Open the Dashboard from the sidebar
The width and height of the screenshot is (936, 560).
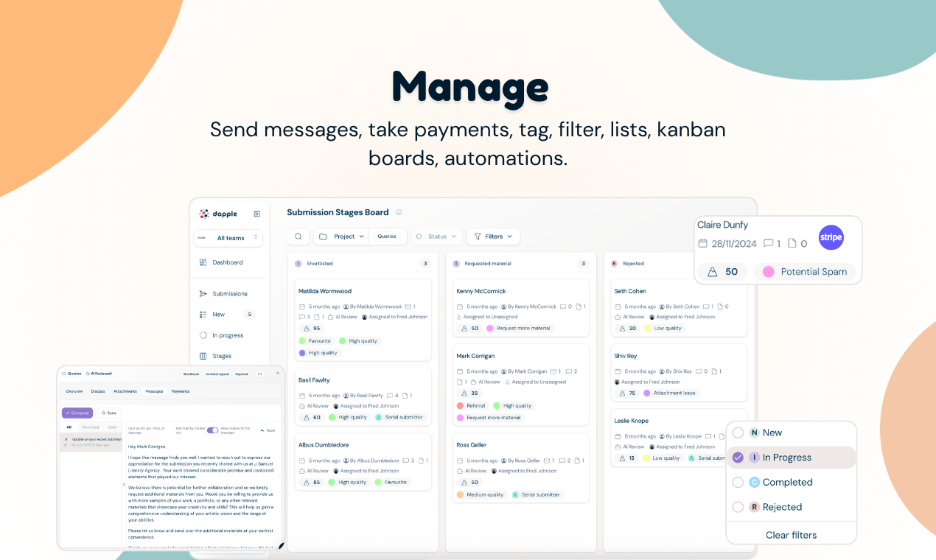[220, 262]
